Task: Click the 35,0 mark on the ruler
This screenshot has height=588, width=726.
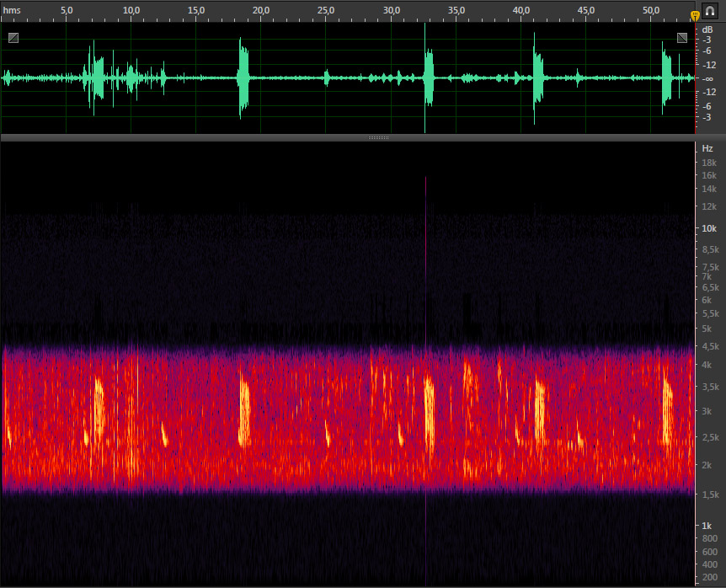Action: point(456,10)
